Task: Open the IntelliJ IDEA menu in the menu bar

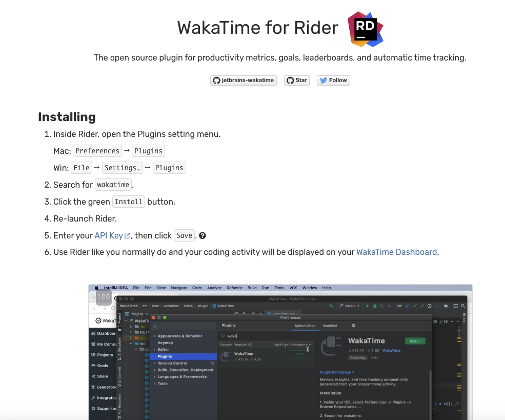Action: pos(116,288)
